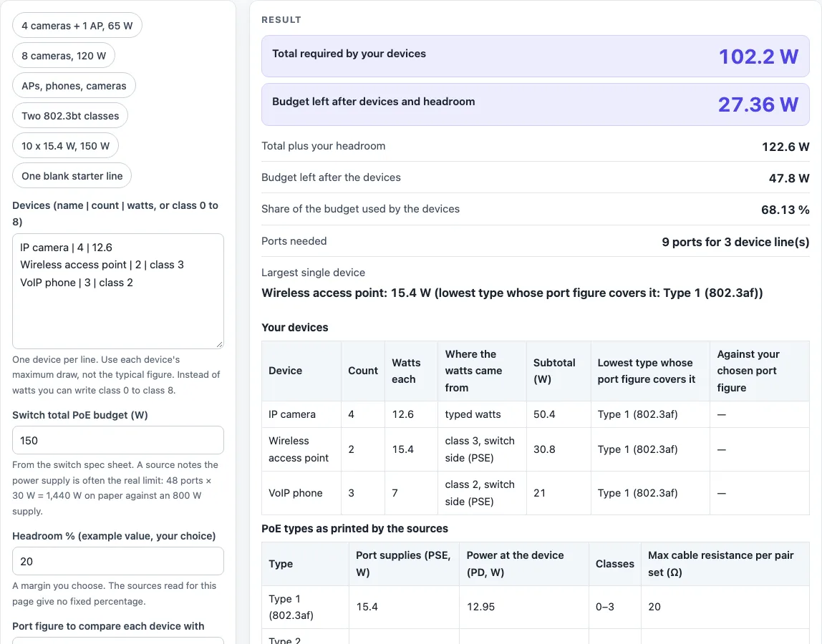Click the 30.8 subtotal cell
The image size is (822, 644).
click(x=559, y=449)
